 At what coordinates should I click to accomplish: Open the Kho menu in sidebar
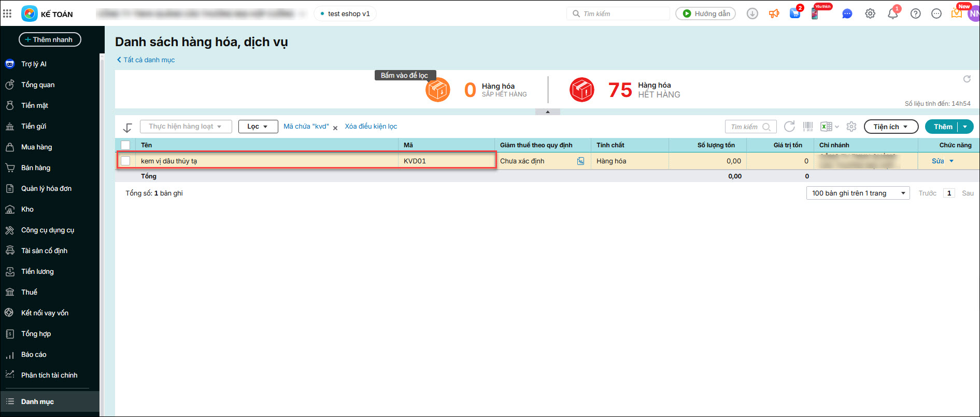tap(27, 209)
